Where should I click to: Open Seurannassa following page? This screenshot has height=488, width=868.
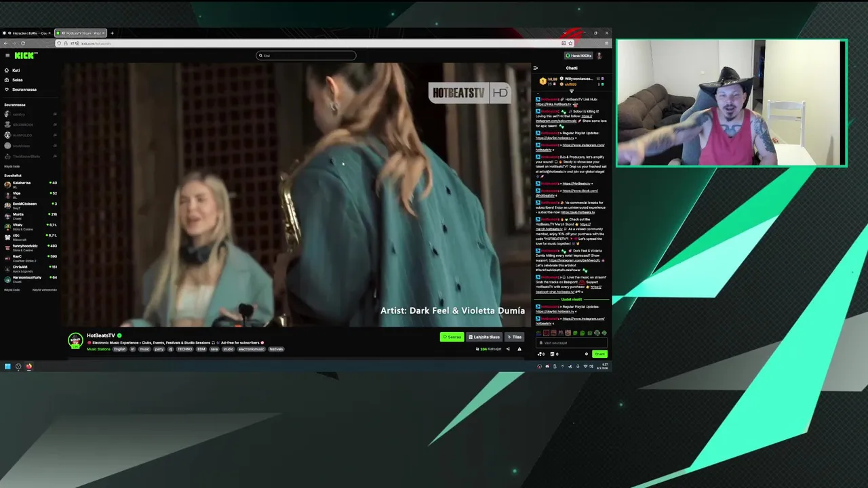(x=20, y=89)
